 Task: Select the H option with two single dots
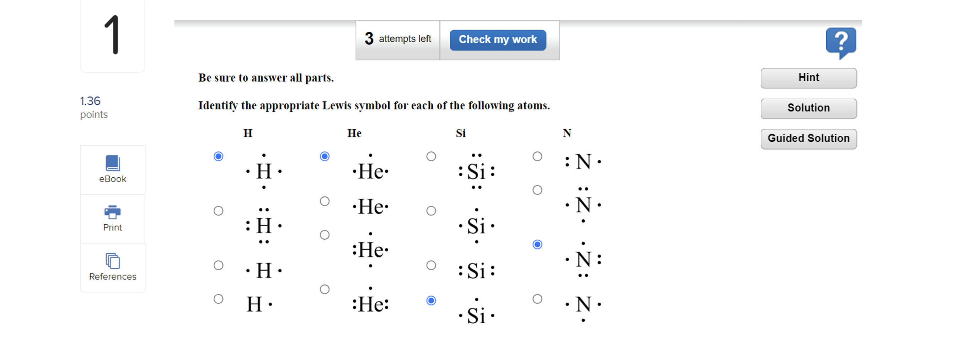pyautogui.click(x=218, y=266)
